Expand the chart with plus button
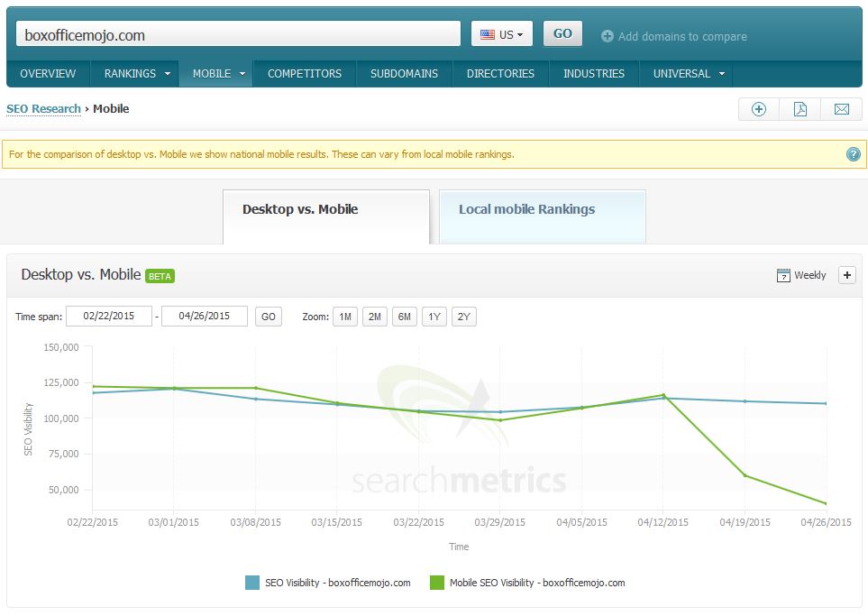The height and width of the screenshot is (616, 868). coord(846,276)
